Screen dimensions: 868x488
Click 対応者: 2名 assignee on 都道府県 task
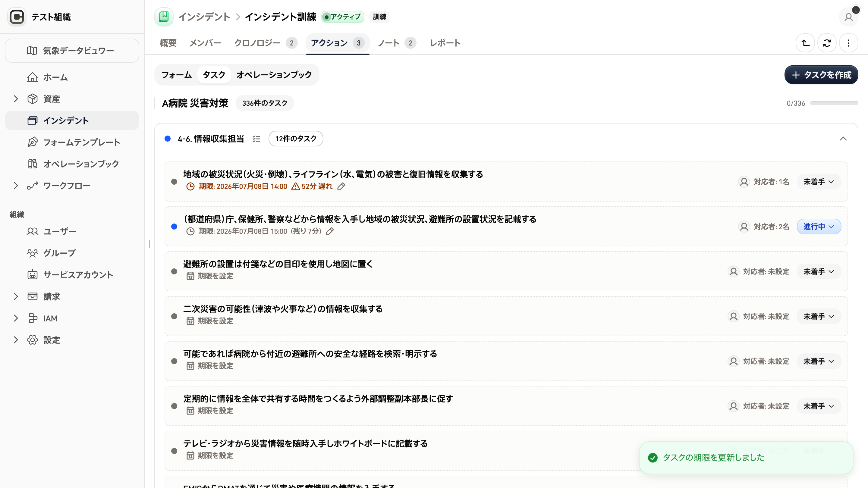764,227
